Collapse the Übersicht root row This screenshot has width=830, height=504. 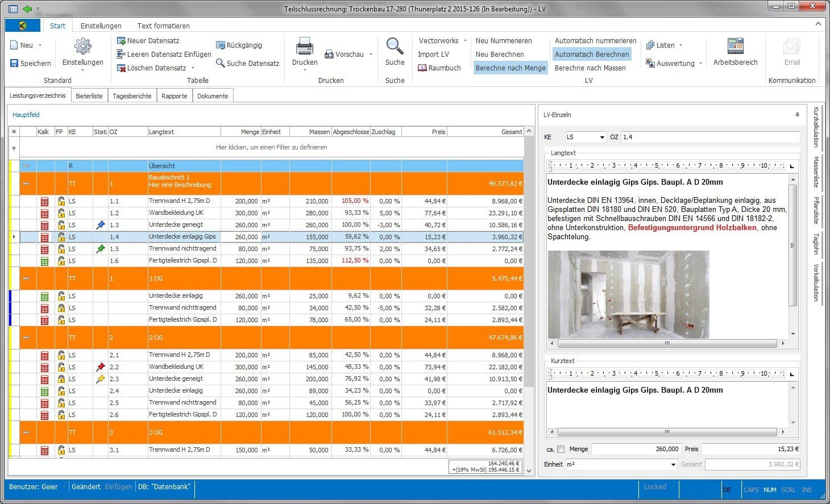point(26,166)
